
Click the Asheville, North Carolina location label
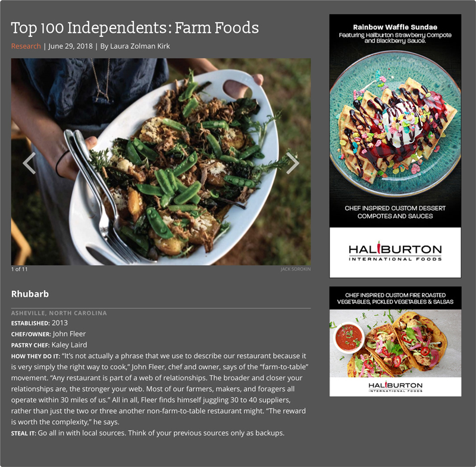59,313
